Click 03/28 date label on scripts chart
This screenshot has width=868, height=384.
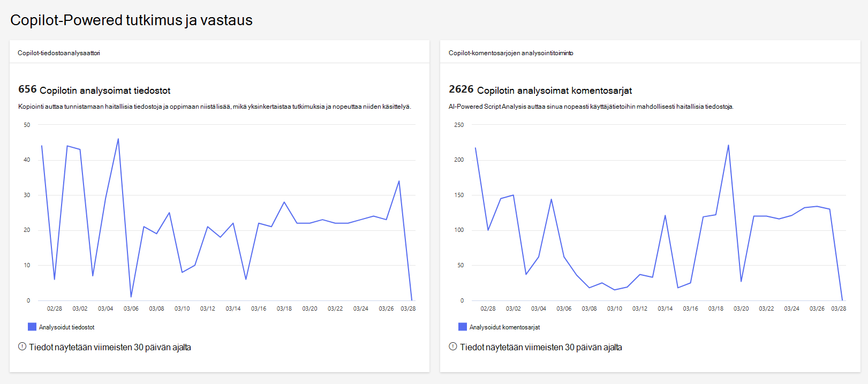[x=839, y=308]
